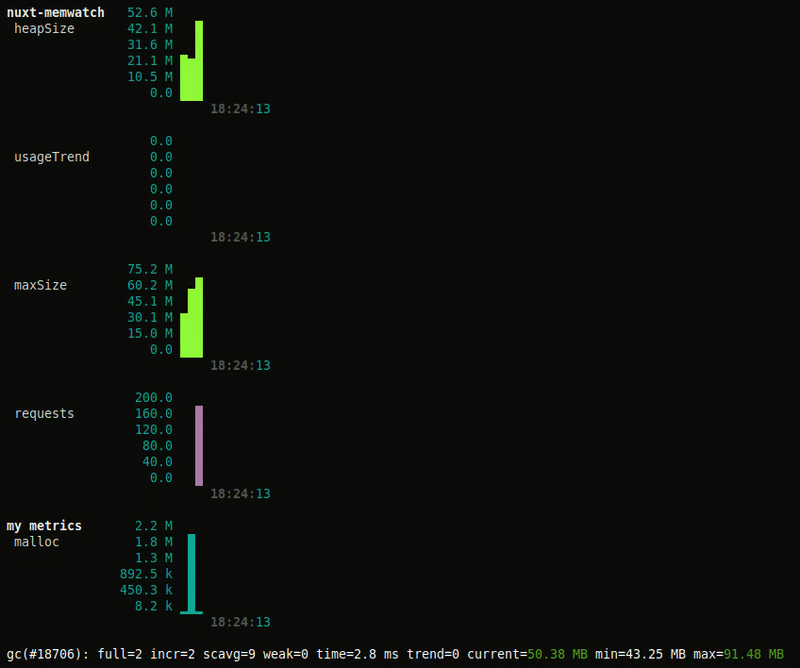The image size is (800, 668).
Task: Select the "1.3 M" axis value
Action: (154, 558)
